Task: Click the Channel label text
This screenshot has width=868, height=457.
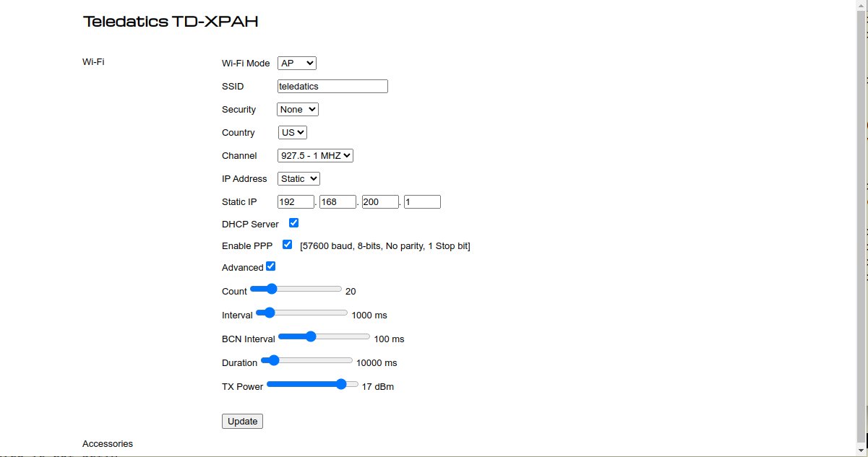Action: point(239,156)
